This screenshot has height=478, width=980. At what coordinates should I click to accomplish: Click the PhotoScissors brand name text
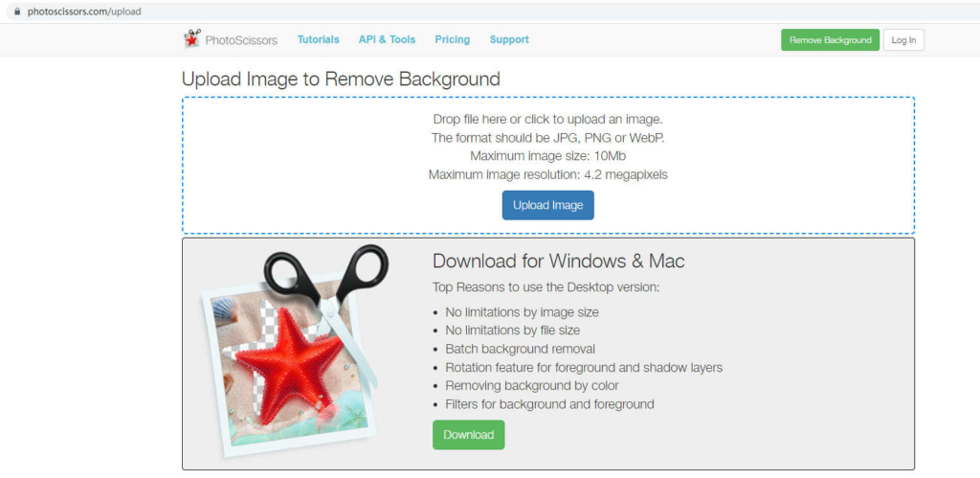(x=241, y=40)
